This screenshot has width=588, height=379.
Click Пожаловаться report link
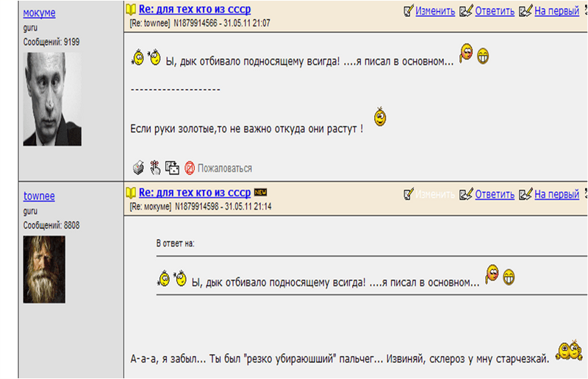click(x=225, y=169)
